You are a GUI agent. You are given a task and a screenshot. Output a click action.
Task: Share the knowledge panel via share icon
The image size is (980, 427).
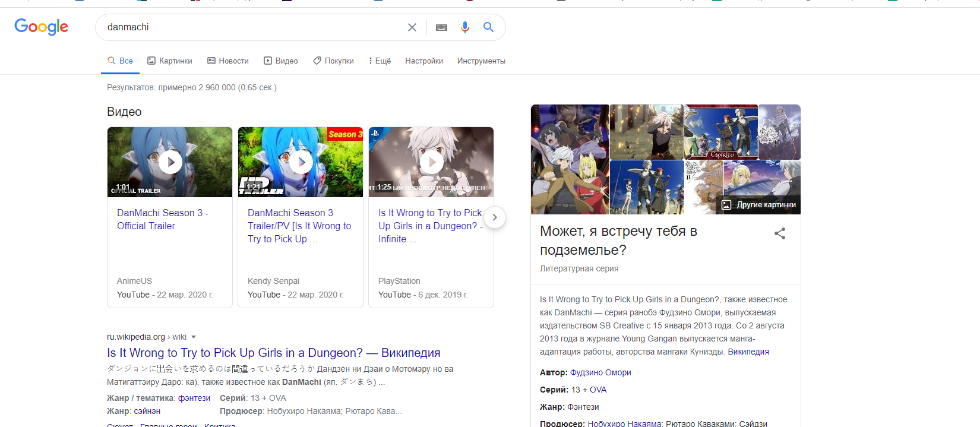tap(780, 233)
